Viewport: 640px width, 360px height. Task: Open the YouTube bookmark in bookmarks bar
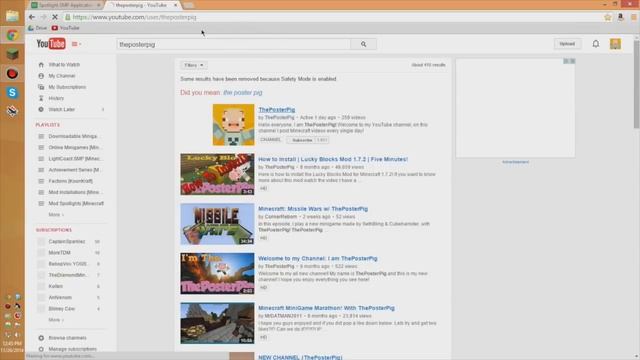point(65,28)
